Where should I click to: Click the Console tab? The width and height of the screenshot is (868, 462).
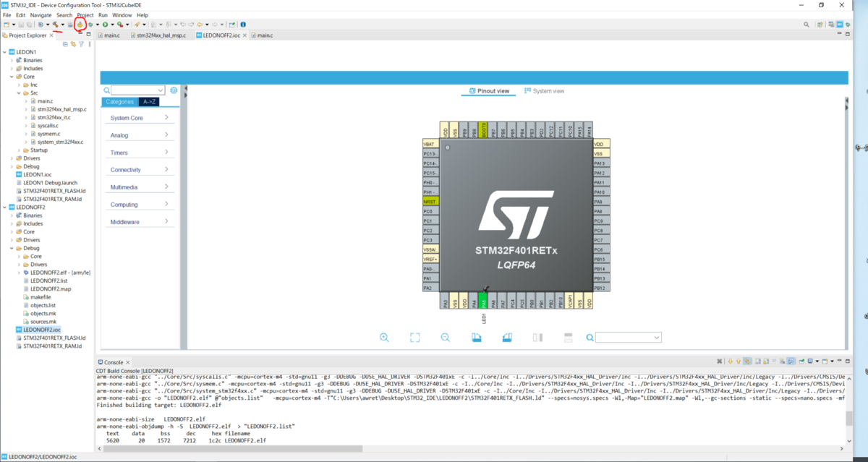pyautogui.click(x=114, y=362)
